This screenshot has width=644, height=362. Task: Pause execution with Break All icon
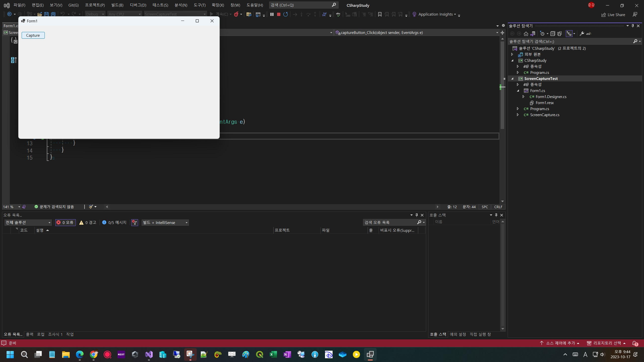tap(272, 14)
